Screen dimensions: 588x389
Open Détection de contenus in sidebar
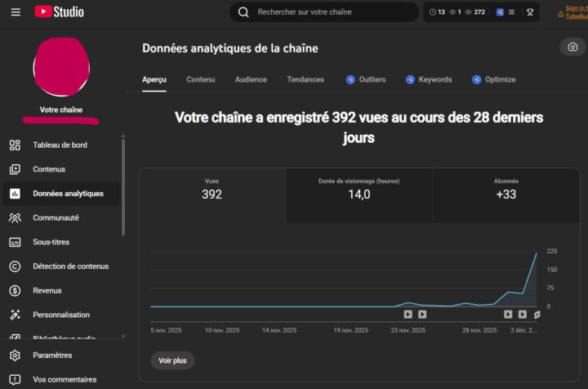point(60,266)
